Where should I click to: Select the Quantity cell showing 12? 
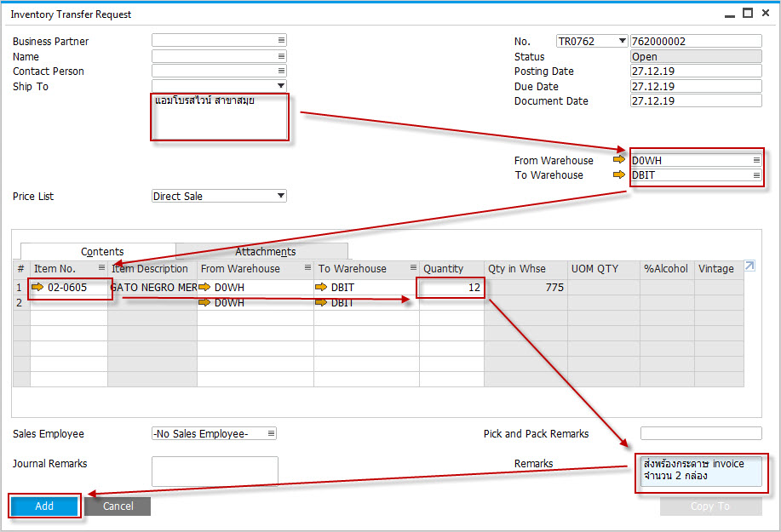click(451, 287)
